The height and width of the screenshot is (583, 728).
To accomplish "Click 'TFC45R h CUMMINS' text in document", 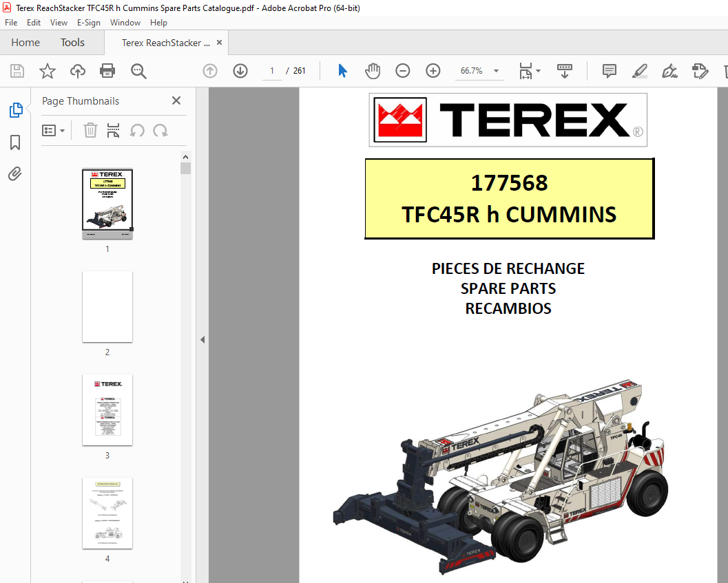I will pyautogui.click(x=509, y=215).
